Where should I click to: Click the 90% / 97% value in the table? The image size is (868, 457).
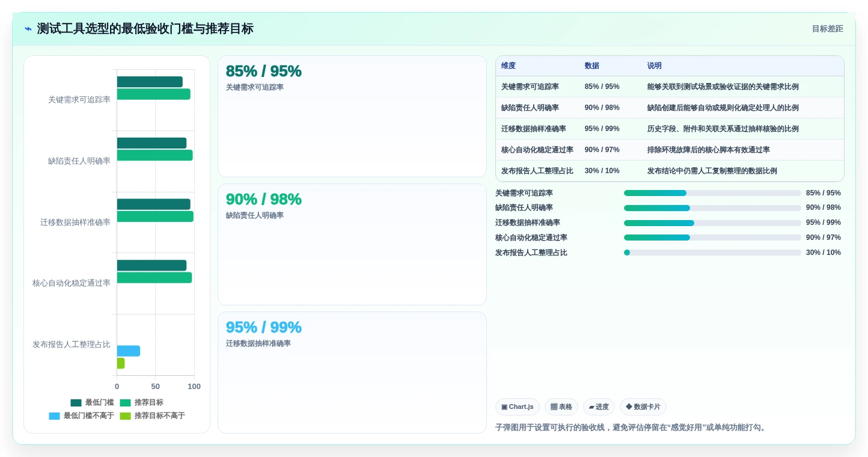pos(602,150)
